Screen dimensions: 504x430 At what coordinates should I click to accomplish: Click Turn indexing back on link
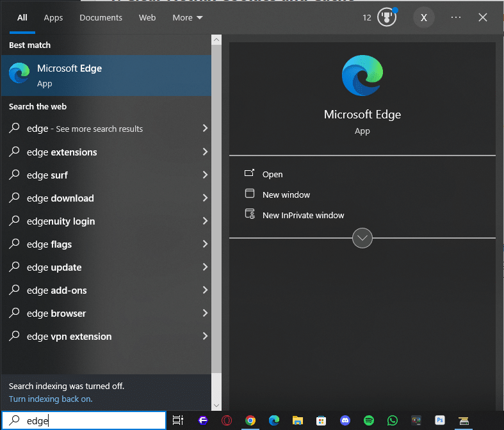coord(51,399)
